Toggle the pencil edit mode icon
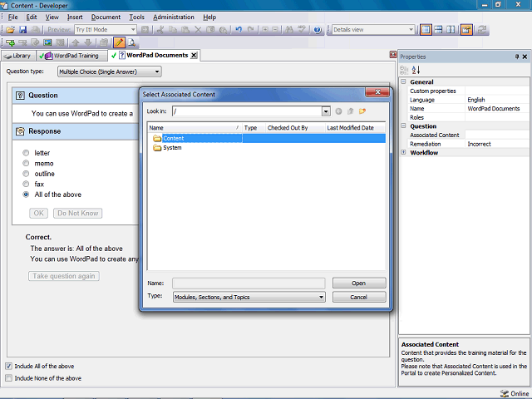The width and height of the screenshot is (532, 399). (119, 42)
